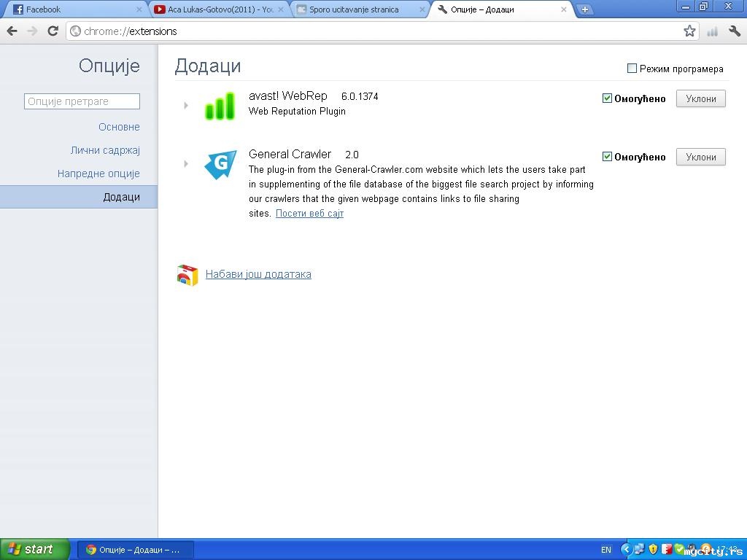Open the Windows start menu
This screenshot has width=747, height=560.
(35, 550)
